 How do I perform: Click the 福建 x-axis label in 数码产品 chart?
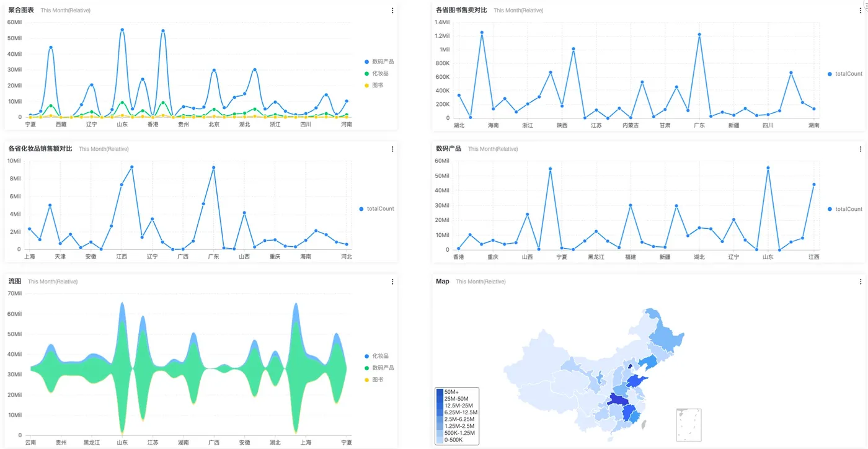click(x=631, y=257)
